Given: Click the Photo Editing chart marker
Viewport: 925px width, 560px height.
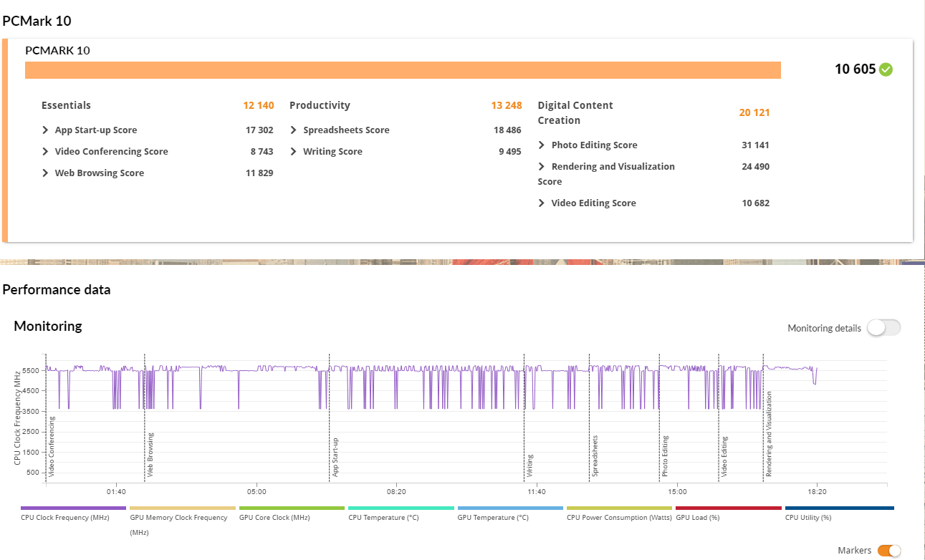Looking at the screenshot, I should coord(665,455).
